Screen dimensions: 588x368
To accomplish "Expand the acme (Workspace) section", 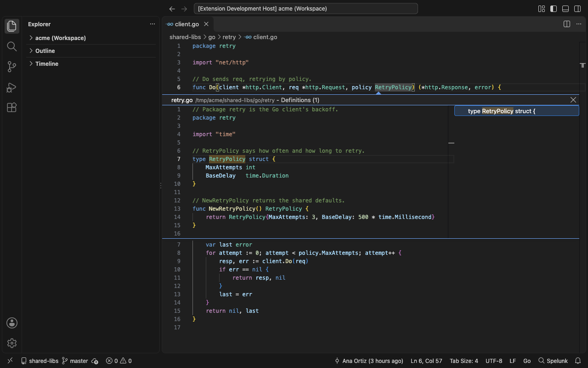I will click(92, 38).
